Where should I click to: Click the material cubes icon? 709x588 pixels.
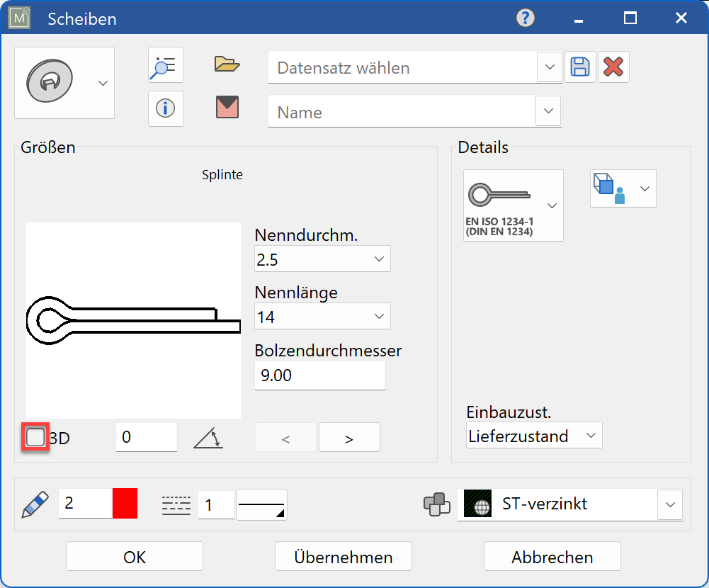436,504
